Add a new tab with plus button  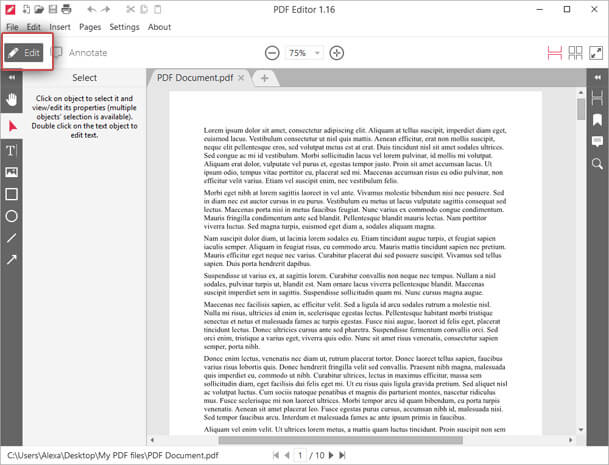[x=265, y=77]
